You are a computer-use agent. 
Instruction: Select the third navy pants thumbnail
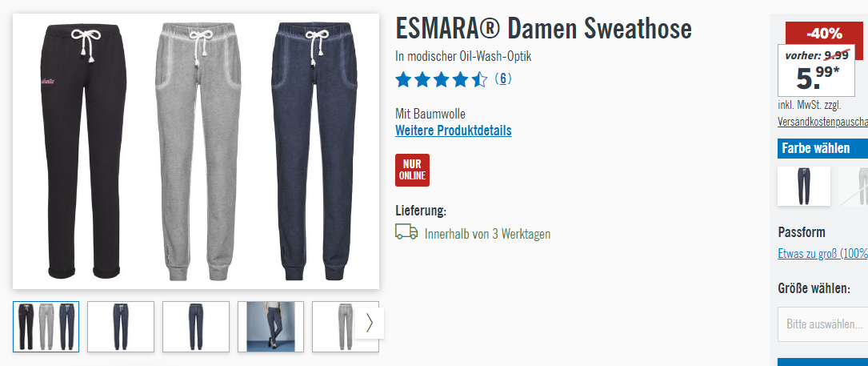point(196,327)
